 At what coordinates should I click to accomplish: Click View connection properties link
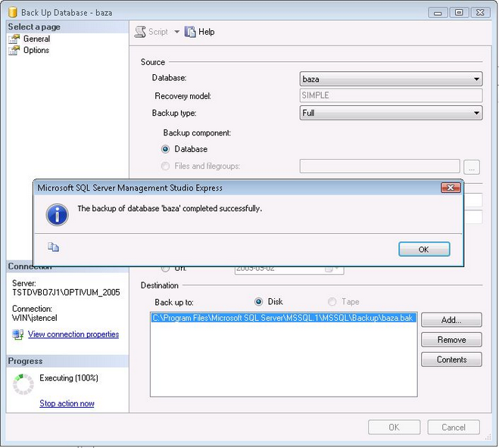point(73,334)
